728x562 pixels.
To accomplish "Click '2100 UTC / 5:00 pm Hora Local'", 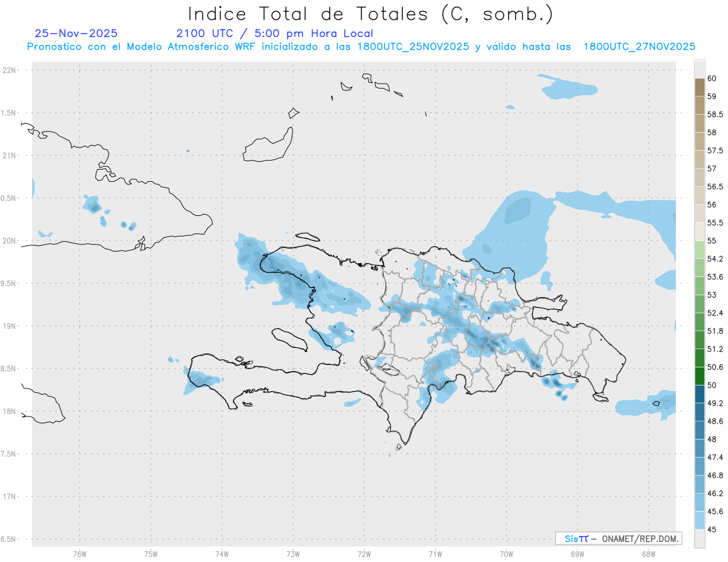I will coord(274,34).
